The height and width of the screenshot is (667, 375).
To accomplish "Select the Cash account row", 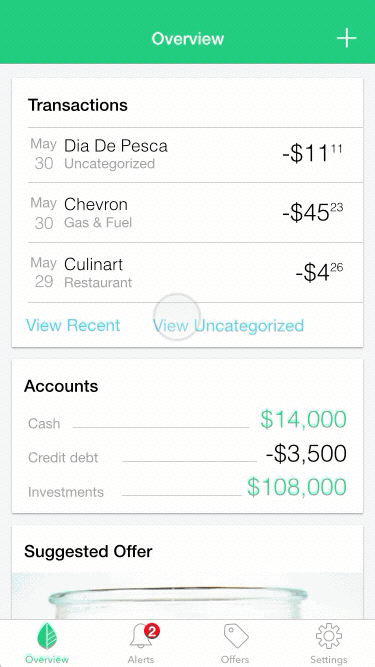I will 187,420.
